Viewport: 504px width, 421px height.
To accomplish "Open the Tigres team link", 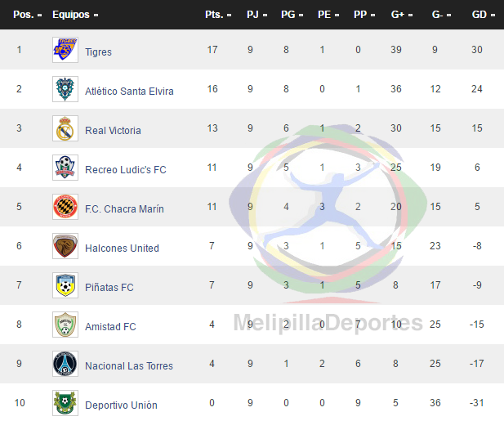I will coord(98,52).
